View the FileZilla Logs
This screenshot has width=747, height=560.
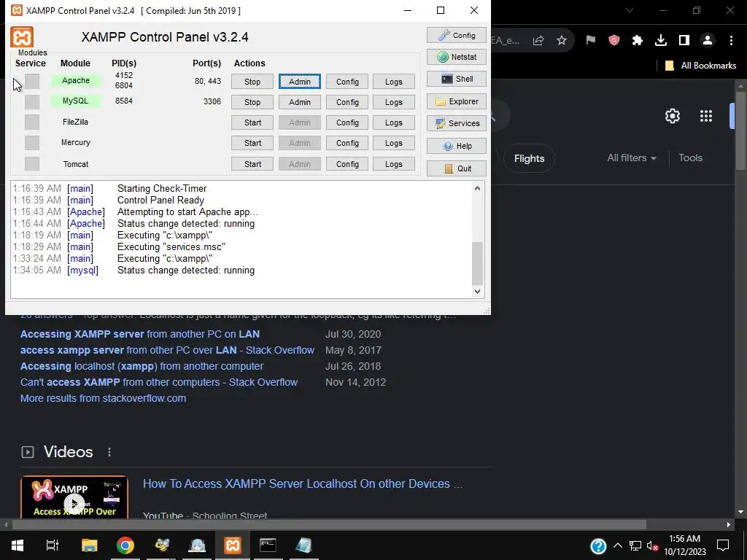pos(393,122)
